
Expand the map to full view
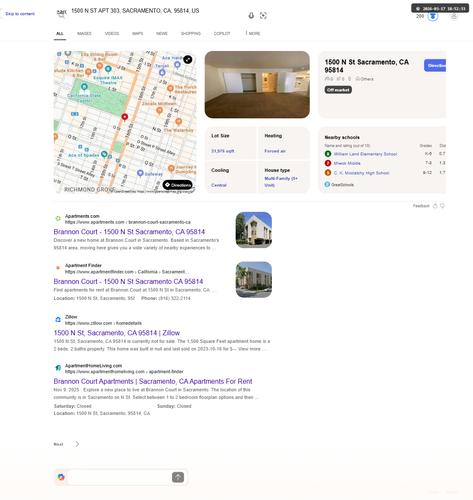[x=188, y=59]
